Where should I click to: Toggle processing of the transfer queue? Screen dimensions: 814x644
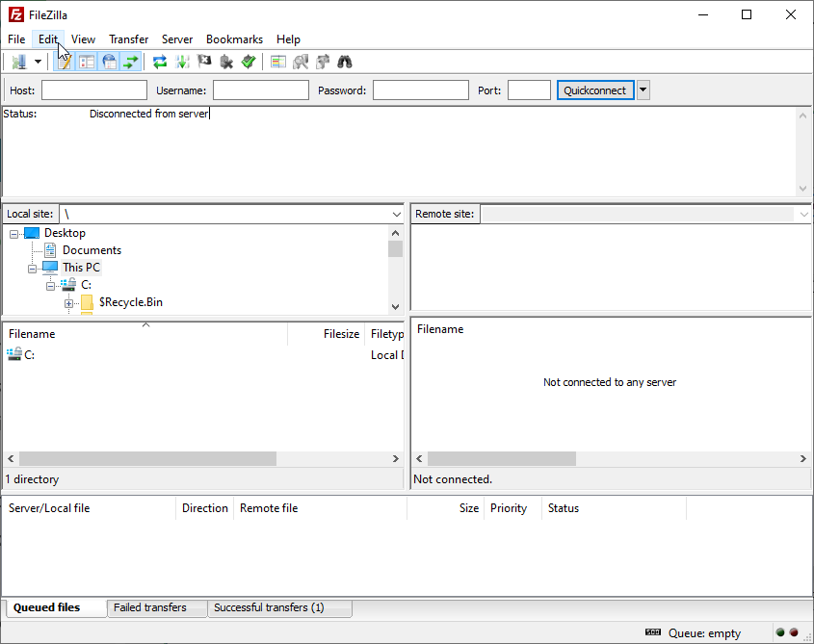(182, 62)
